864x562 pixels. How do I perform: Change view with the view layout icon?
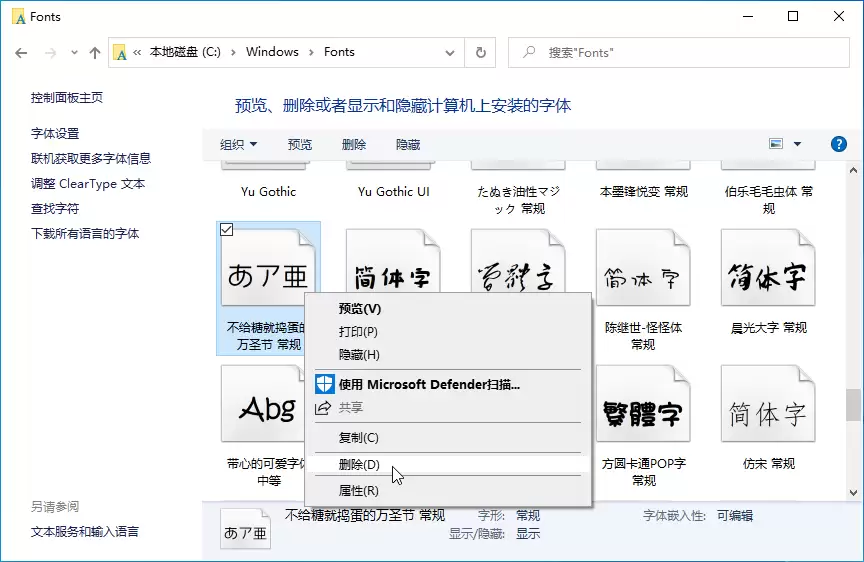(x=776, y=144)
